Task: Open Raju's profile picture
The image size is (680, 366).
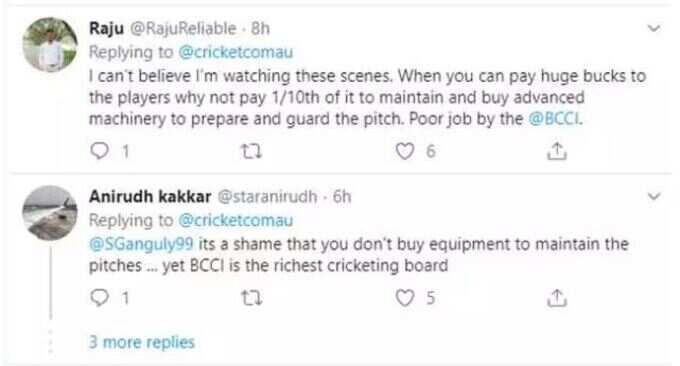Action: point(50,44)
